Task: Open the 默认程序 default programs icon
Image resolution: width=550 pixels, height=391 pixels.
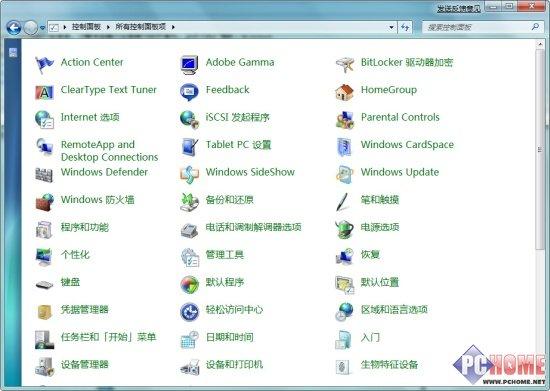Action: tap(189, 284)
